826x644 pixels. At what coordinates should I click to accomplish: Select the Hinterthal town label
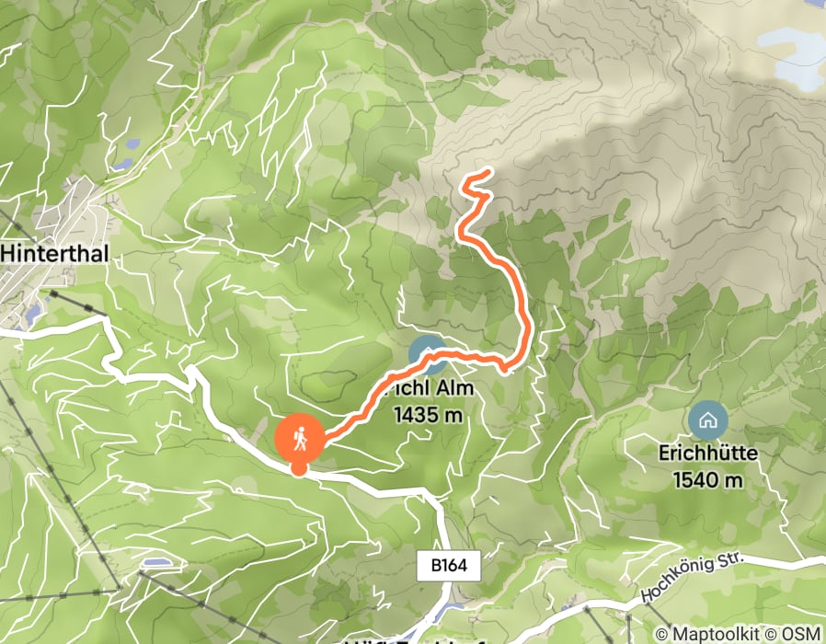54,254
